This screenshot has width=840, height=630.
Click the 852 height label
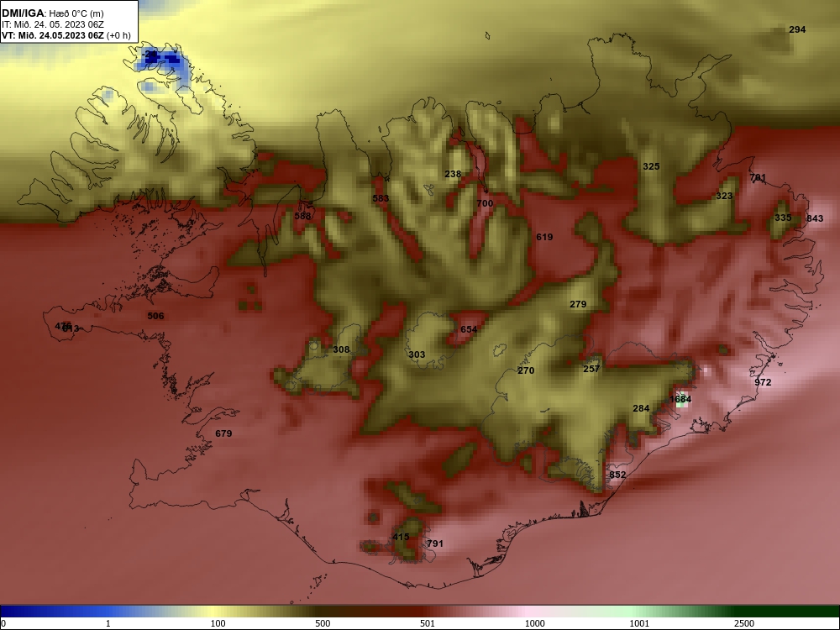617,475
